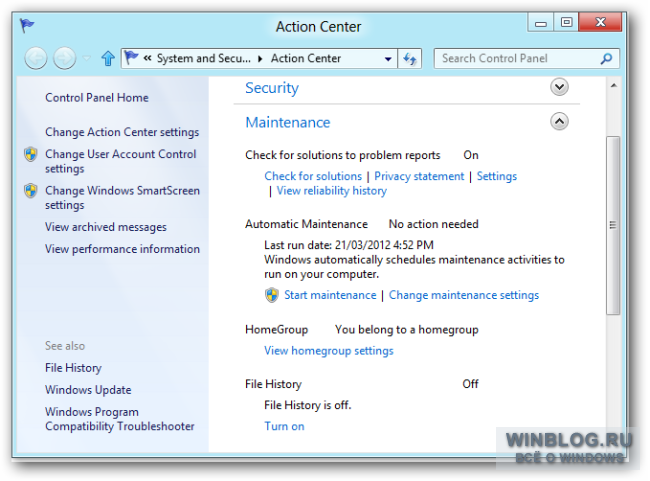The width and height of the screenshot is (650, 481).
Task: Click the Action Center flag icon in title bar
Action: click(27, 26)
